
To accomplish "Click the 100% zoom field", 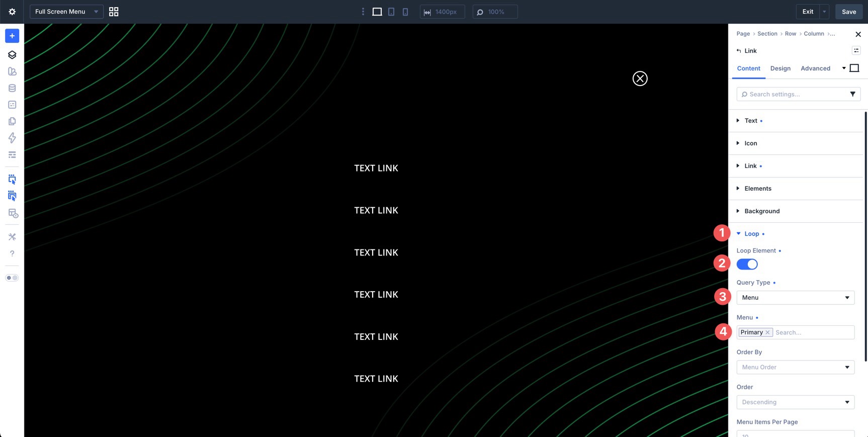I will click(495, 12).
